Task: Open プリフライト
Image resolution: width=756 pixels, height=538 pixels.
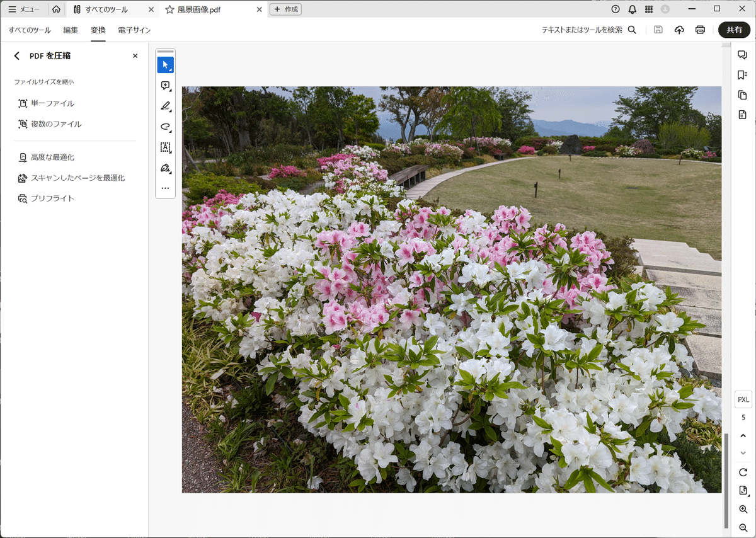Action: [46, 198]
